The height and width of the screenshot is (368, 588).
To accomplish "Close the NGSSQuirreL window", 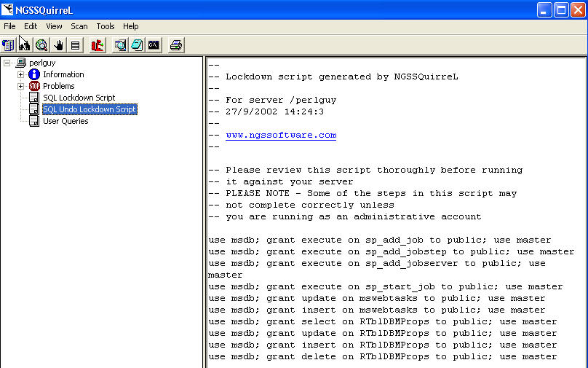I will [x=579, y=9].
